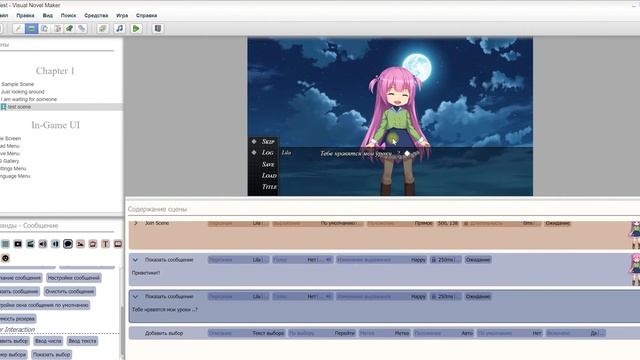Screen dimensions: 640x360
Task: Collapse the Тебе нравятся мои уроки command
Action: 136,297
